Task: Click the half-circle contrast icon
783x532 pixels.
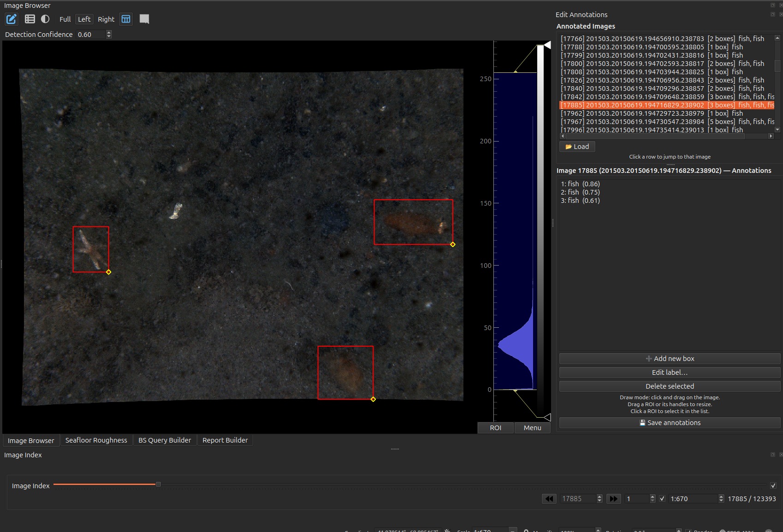Action: 45,19
